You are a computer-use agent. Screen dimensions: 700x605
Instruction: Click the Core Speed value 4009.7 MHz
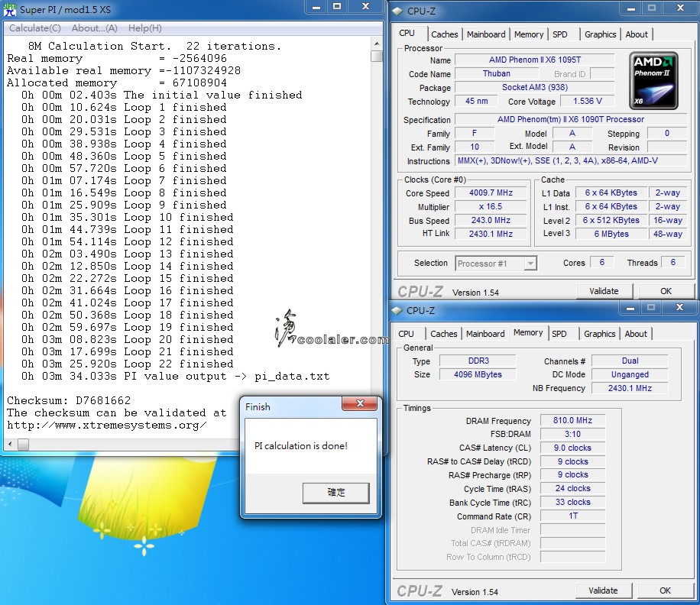click(x=491, y=192)
